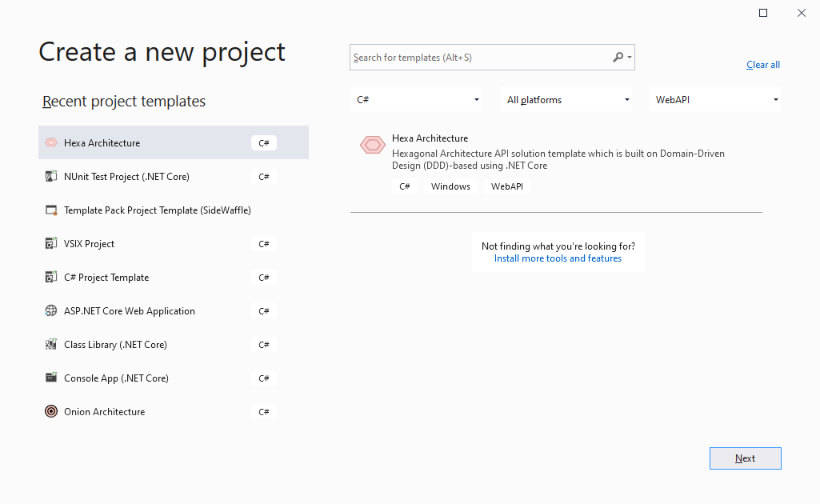The width and height of the screenshot is (820, 504).
Task: Open the C# language filter dropdown
Action: 416,99
